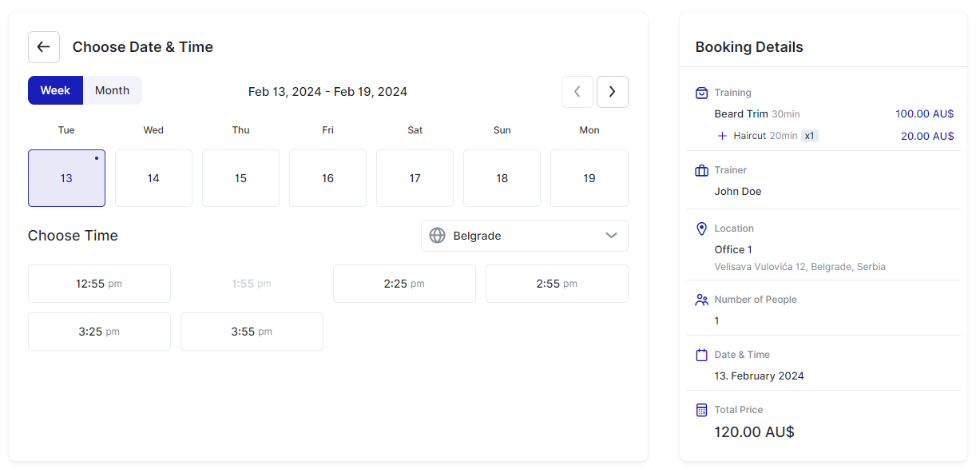Switch to Week view
This screenshot has height=469, width=980.
55,90
